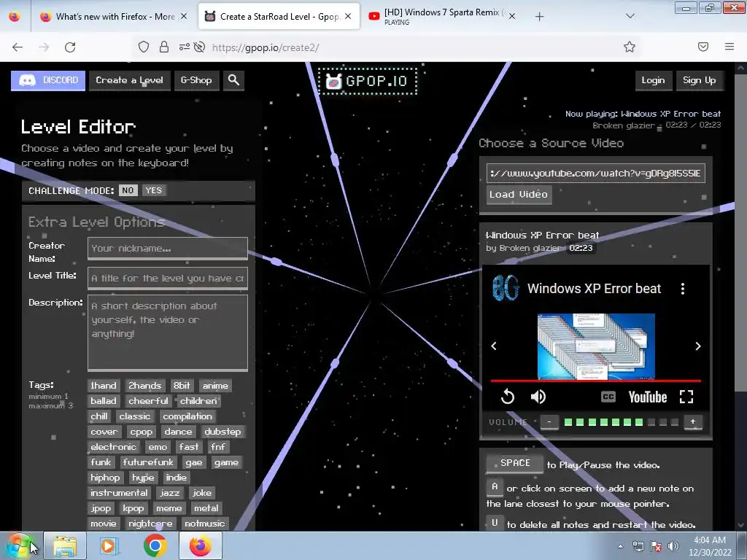Open the Windows Start button
The width and height of the screenshot is (747, 560).
[19, 545]
